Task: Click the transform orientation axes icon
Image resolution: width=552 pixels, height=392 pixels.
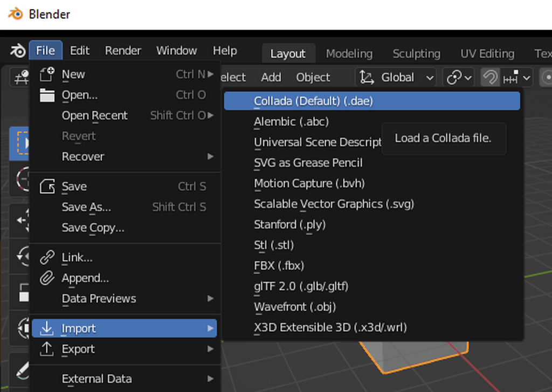Action: [367, 78]
